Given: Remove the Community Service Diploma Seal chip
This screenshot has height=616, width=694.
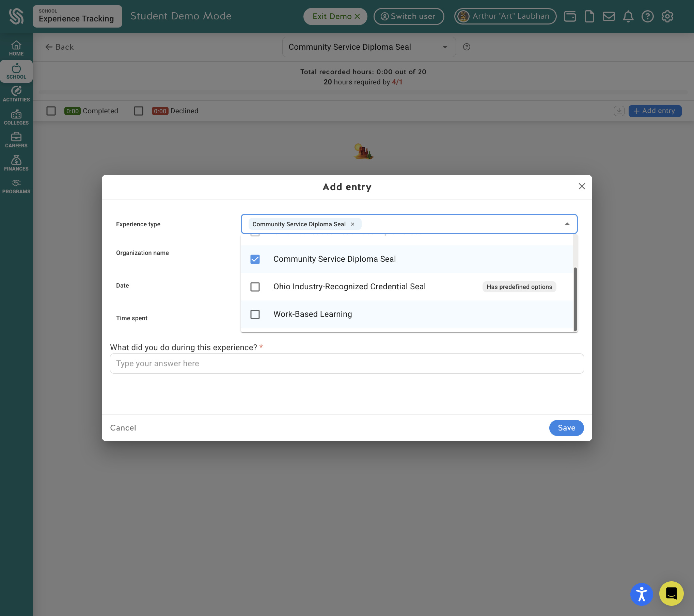Looking at the screenshot, I should [353, 224].
